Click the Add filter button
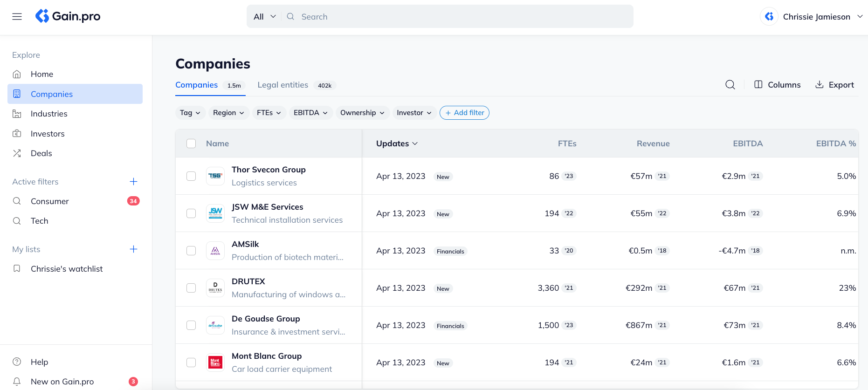Image resolution: width=868 pixels, height=390 pixels. (464, 113)
